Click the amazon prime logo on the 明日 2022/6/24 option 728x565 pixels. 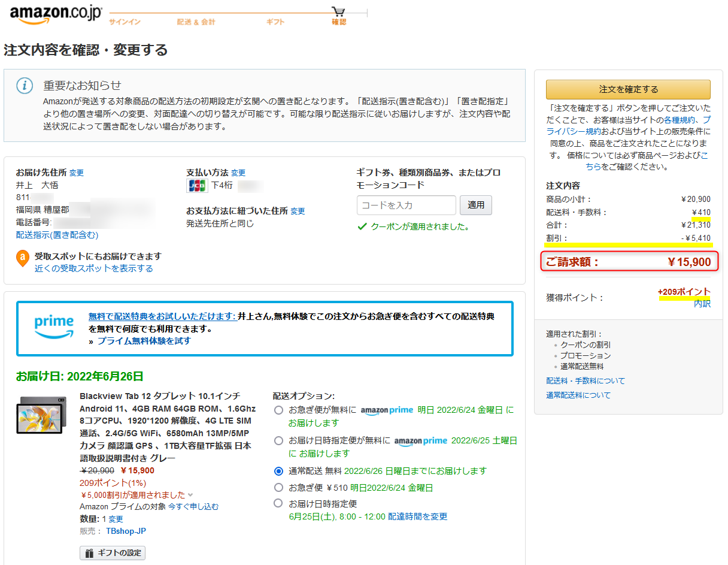[387, 410]
